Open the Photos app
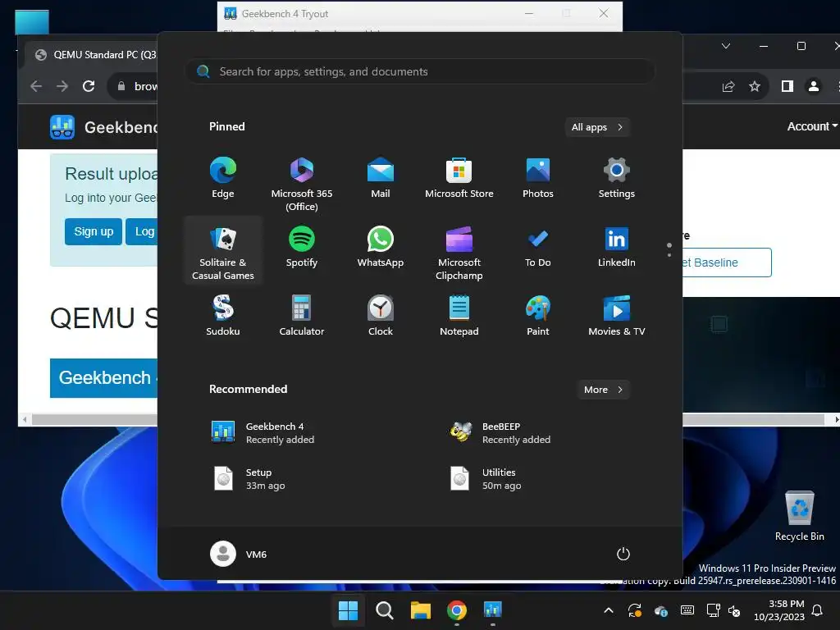This screenshot has height=630, width=840. 538,178
